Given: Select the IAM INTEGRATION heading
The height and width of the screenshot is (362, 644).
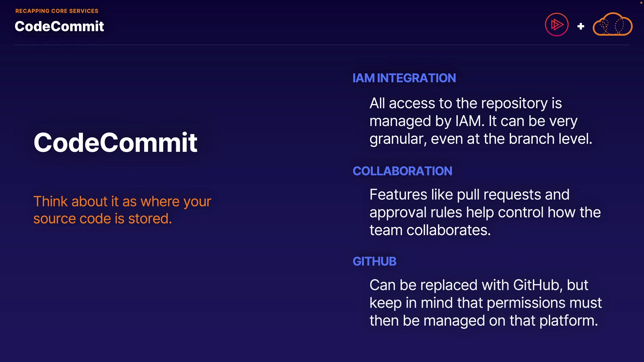Looking at the screenshot, I should tap(404, 78).
